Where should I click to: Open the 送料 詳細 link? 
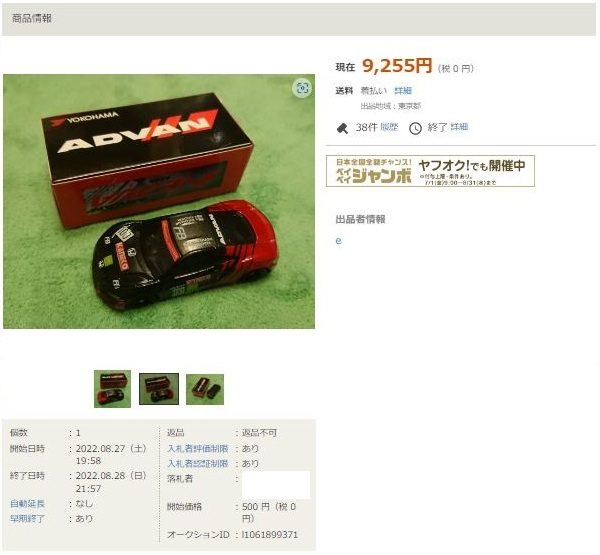tap(403, 91)
